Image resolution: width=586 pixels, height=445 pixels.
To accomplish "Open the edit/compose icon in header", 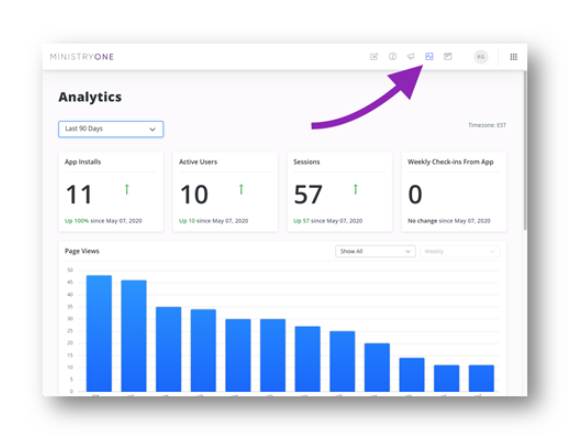I will (374, 56).
